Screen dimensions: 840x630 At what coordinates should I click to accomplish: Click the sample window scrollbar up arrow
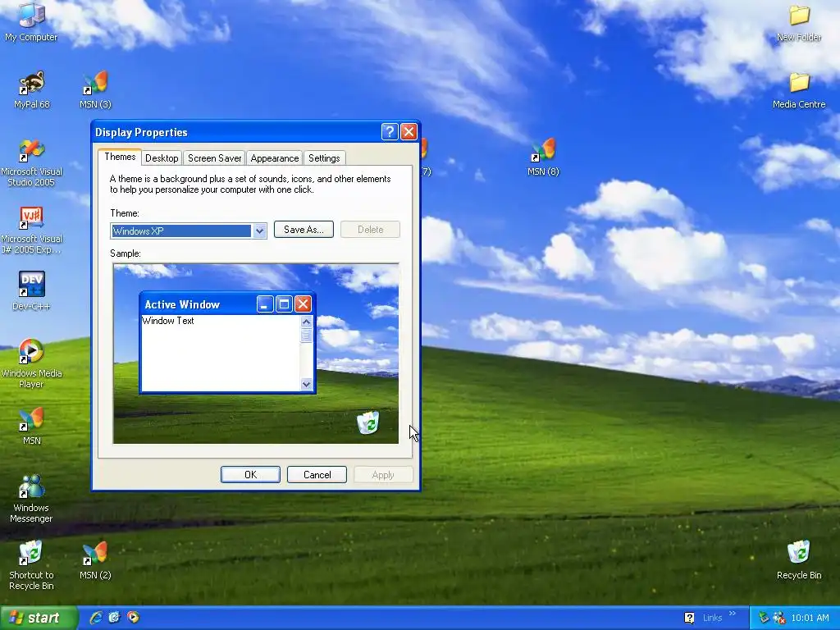[x=307, y=322]
